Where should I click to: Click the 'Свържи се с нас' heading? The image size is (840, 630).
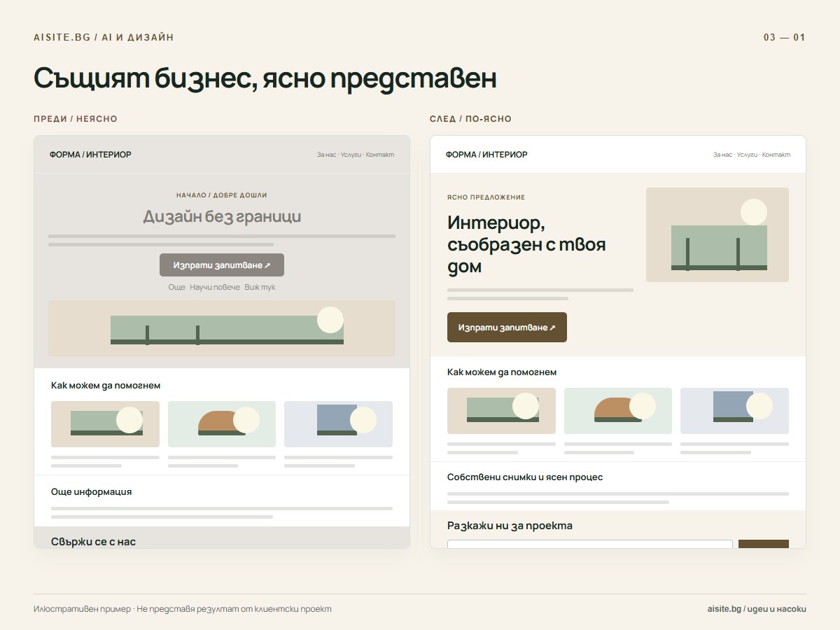[x=93, y=542]
